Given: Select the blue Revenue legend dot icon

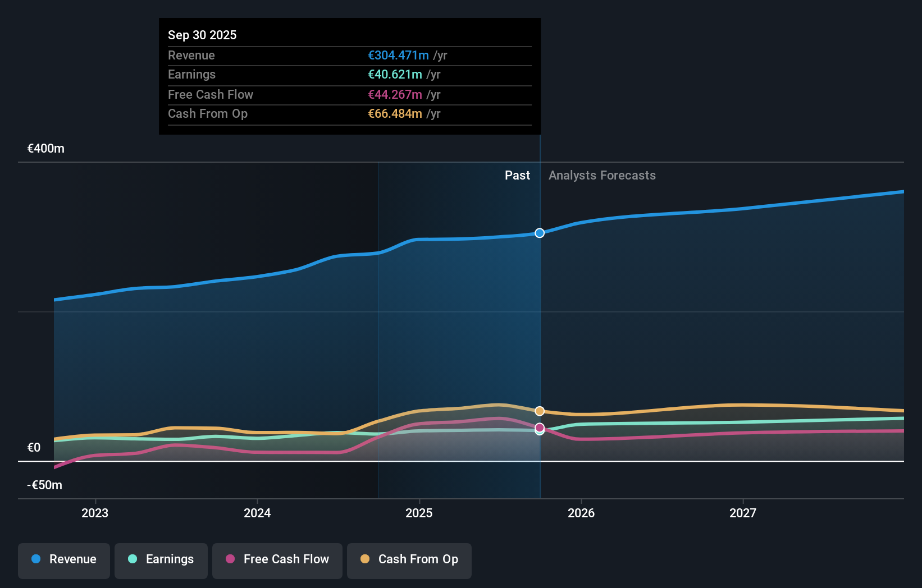Looking at the screenshot, I should [x=35, y=559].
